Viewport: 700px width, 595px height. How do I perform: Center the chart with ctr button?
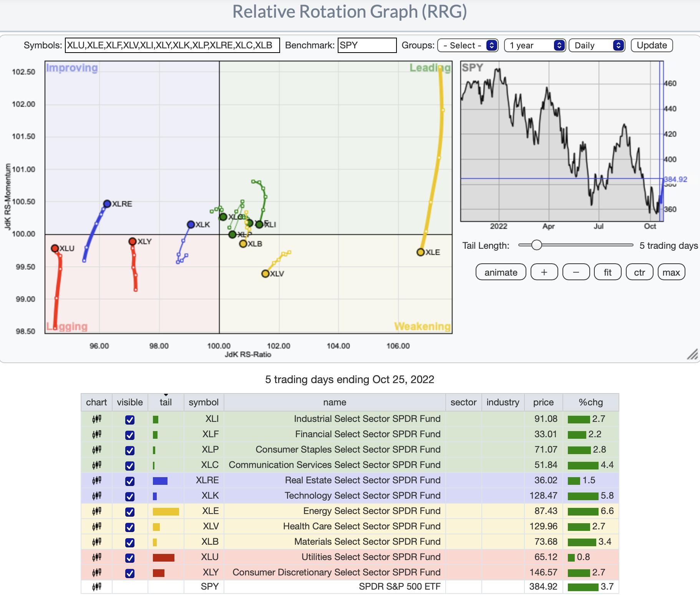639,272
